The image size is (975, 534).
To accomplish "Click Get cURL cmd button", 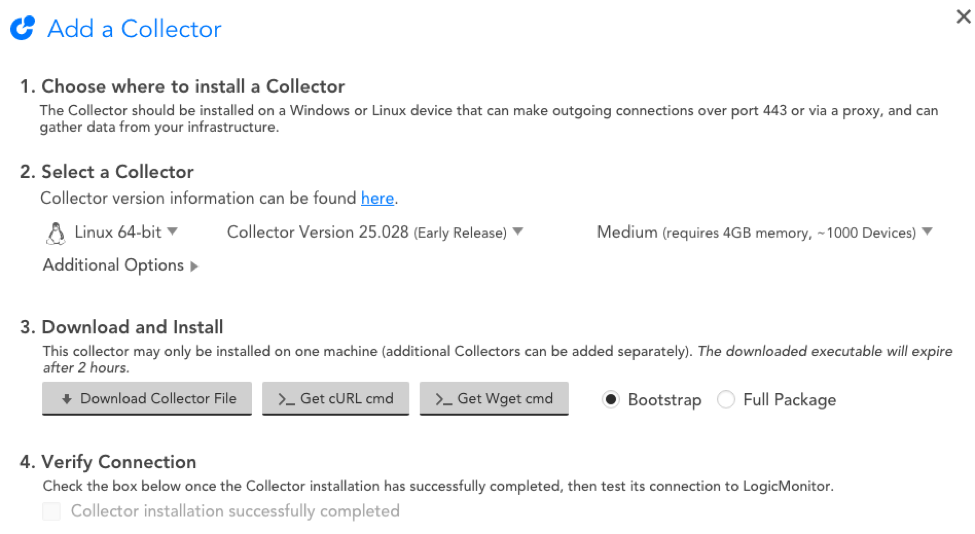I will pyautogui.click(x=335, y=398).
